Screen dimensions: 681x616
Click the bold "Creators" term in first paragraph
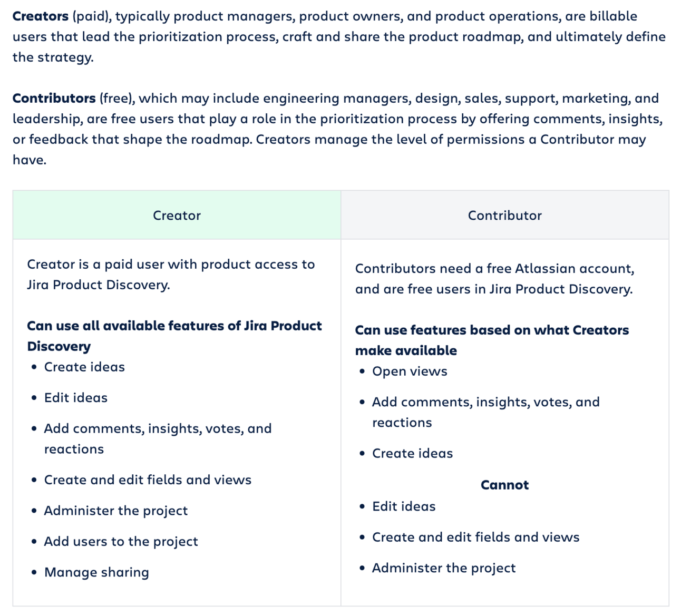(41, 16)
